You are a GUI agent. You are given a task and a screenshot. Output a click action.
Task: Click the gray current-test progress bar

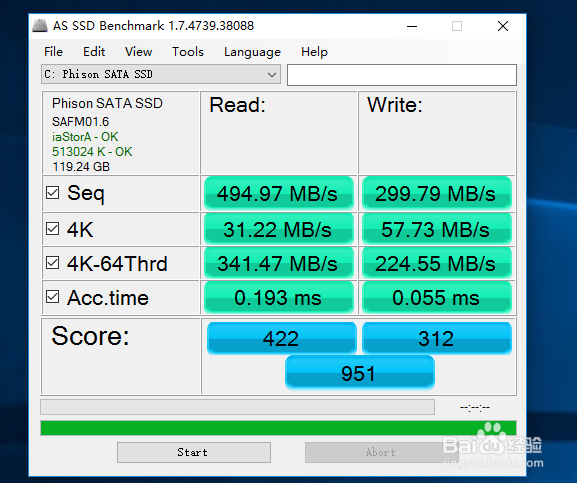coord(237,407)
